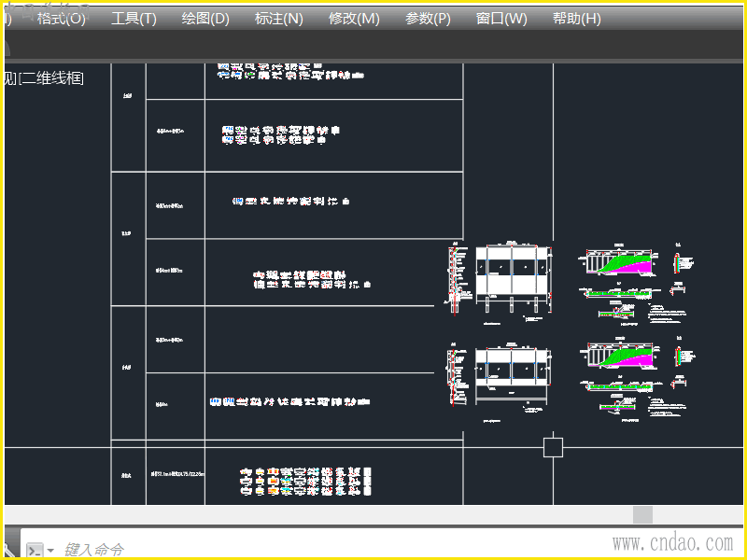This screenshot has width=747, height=560.
Task: Select the upper white panel elevation drawing
Action: pos(513,278)
